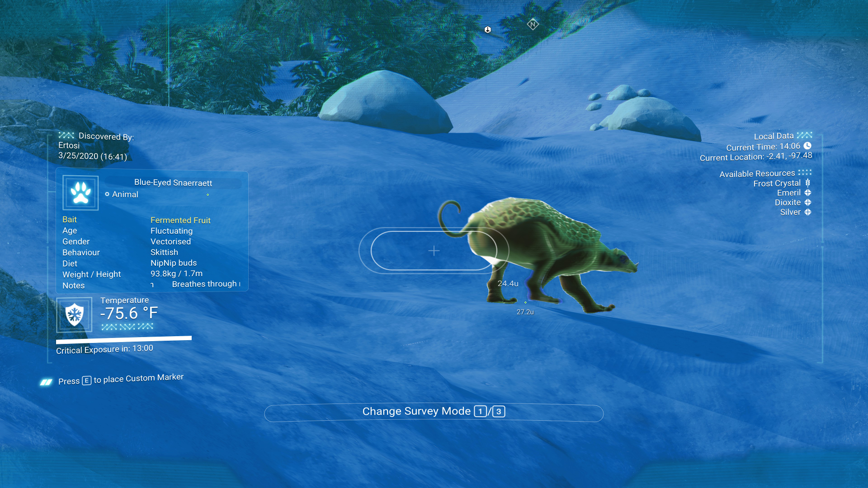Click the Frost Crystal resource label
The height and width of the screenshot is (488, 868).
tap(777, 183)
